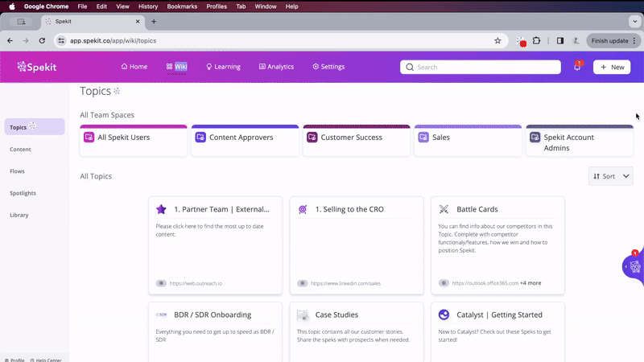
Task: Click the Spekit extension icon with red badge
Action: click(x=521, y=42)
